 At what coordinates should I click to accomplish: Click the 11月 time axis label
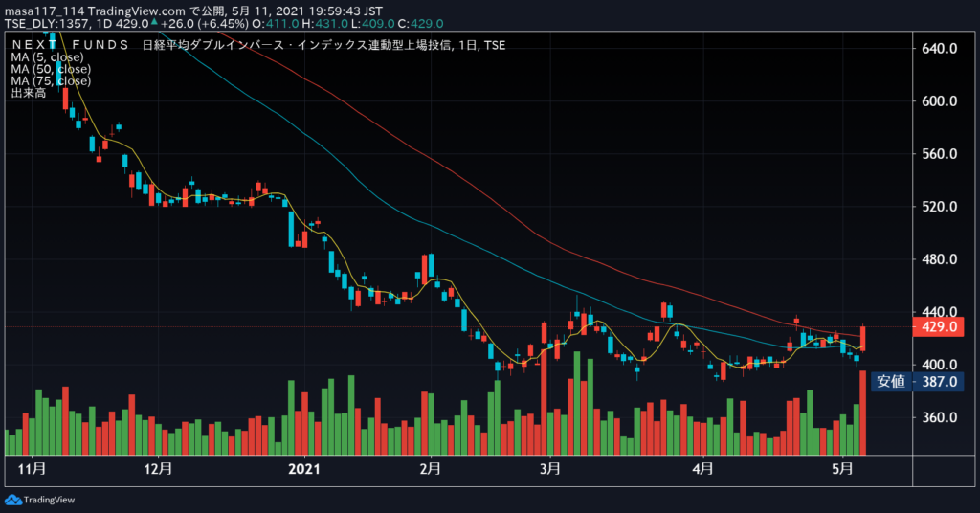32,469
